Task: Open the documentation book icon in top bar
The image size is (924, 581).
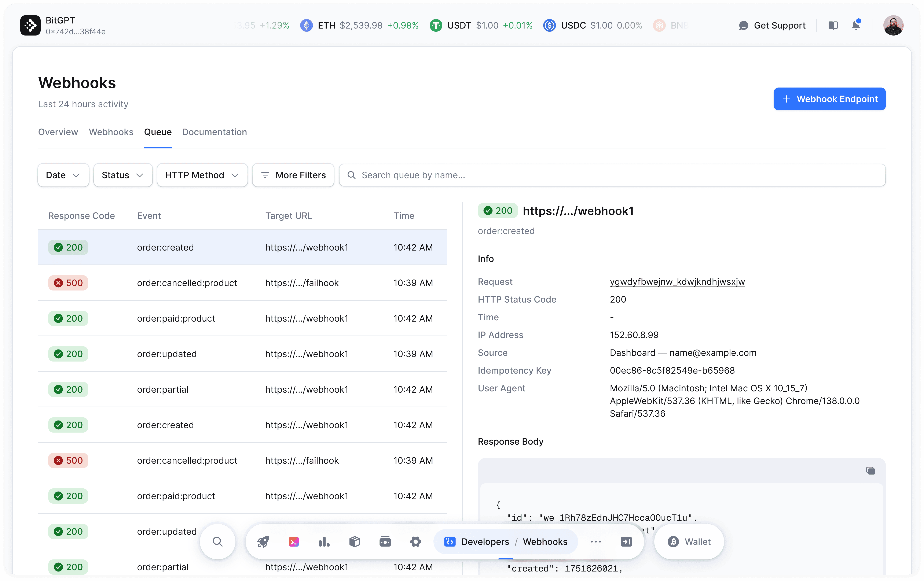Action: [x=833, y=25]
